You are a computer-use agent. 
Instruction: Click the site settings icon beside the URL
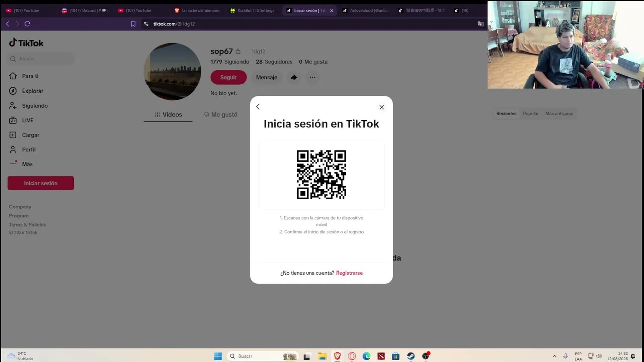click(x=146, y=24)
